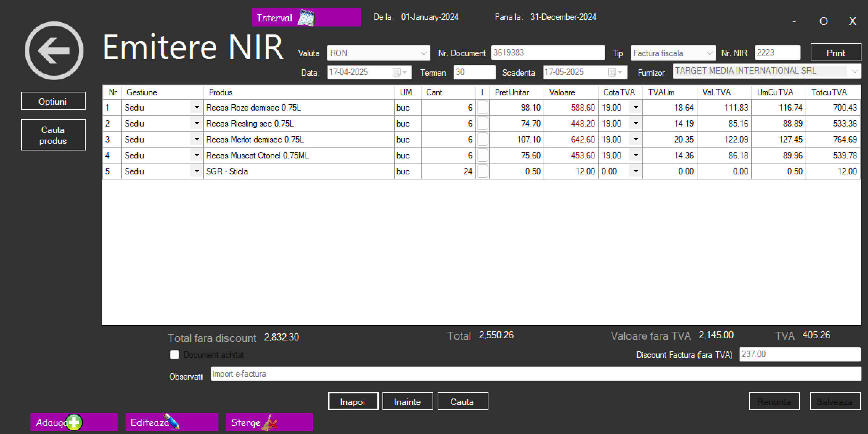Expand the Valuta RON dropdown
868x434 pixels.
coord(423,53)
